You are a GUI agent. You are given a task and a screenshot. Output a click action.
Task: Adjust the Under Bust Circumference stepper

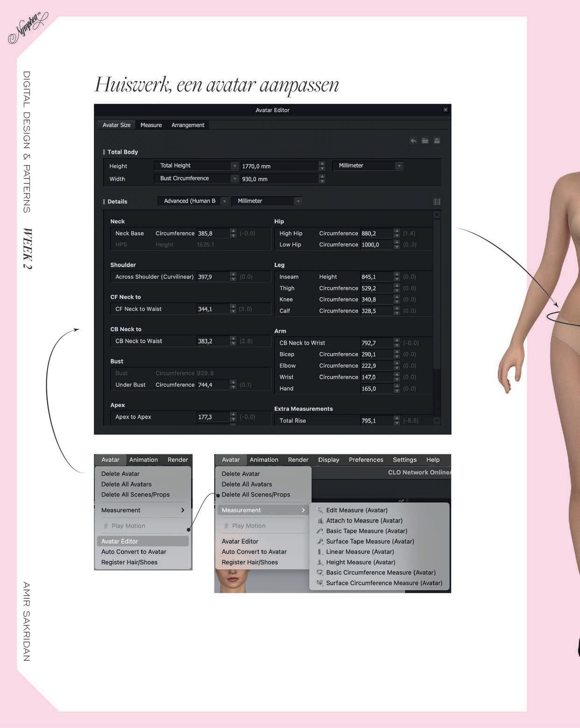click(x=233, y=385)
